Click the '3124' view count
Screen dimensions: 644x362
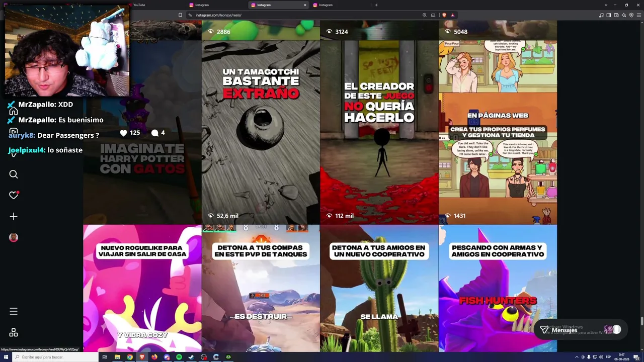click(x=342, y=32)
